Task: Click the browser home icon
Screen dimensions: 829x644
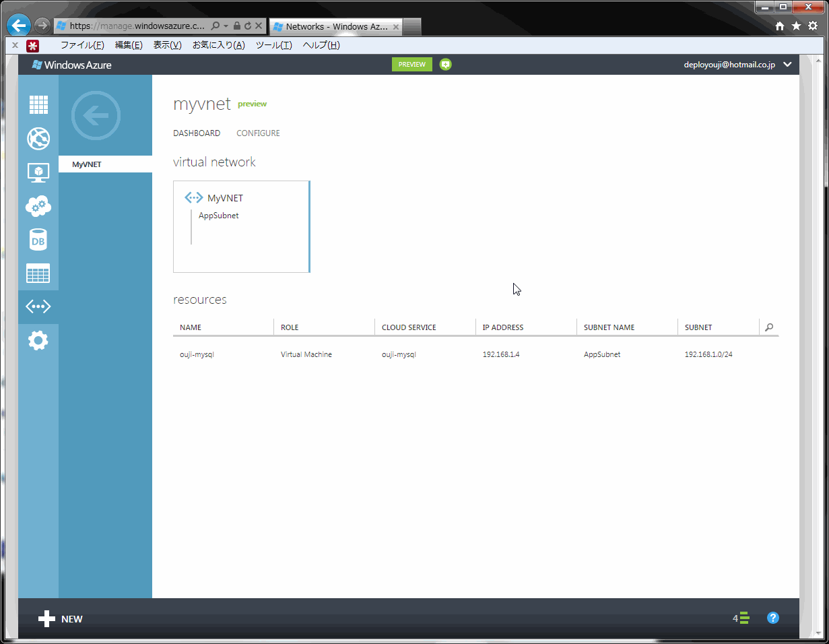Action: [780, 26]
